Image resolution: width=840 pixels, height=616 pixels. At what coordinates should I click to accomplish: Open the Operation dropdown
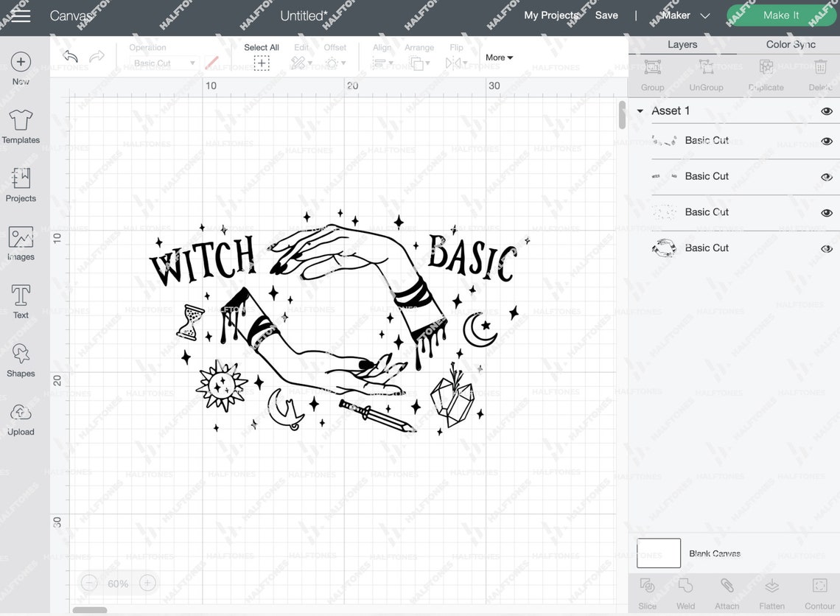pos(163,62)
